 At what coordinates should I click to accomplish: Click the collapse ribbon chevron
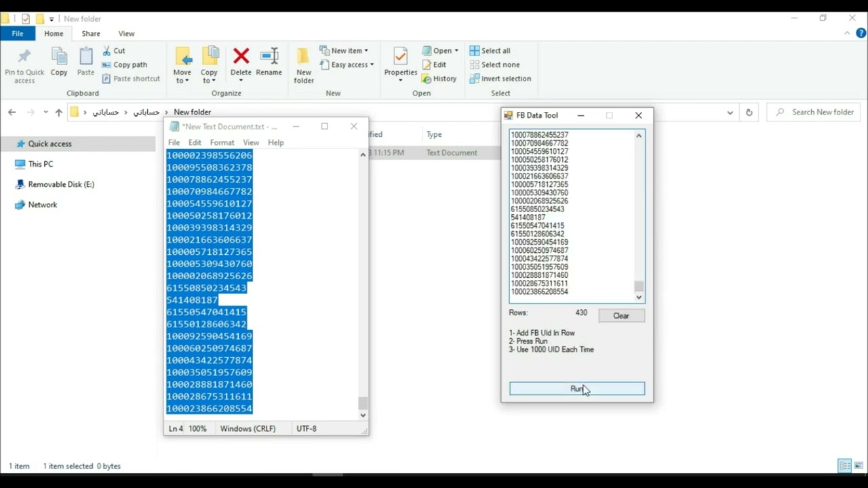click(x=848, y=33)
